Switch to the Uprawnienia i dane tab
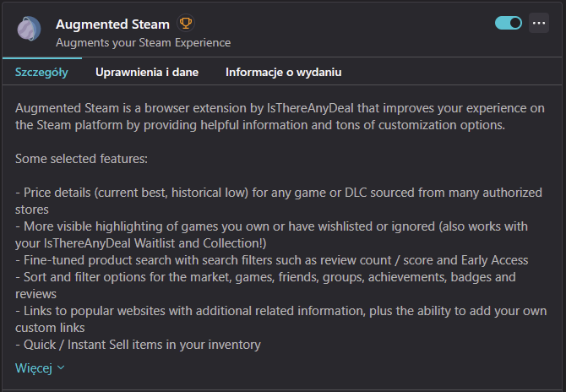Screen dimensions: 566x392 coord(147,72)
